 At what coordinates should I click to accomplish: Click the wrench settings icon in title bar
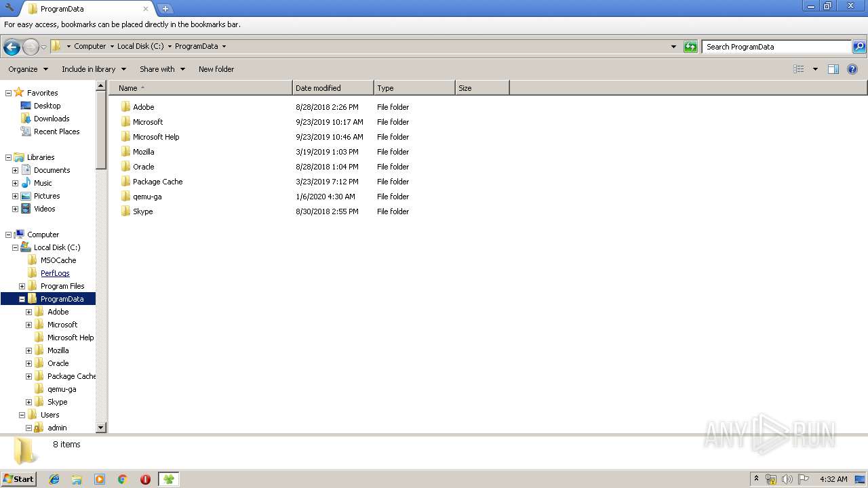(9, 8)
